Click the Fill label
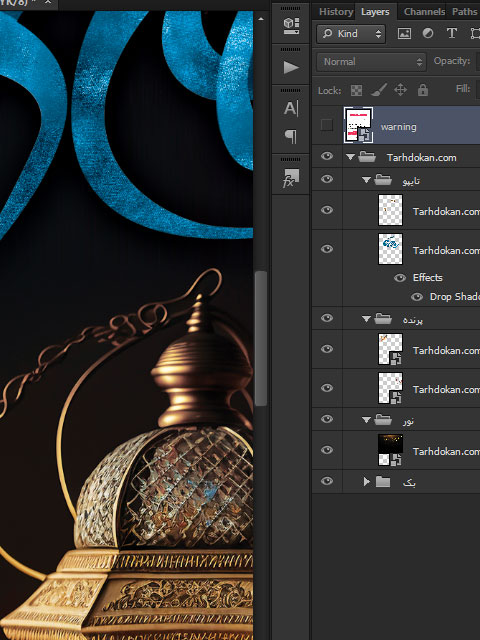Viewport: 480px width, 640px height. click(x=463, y=89)
